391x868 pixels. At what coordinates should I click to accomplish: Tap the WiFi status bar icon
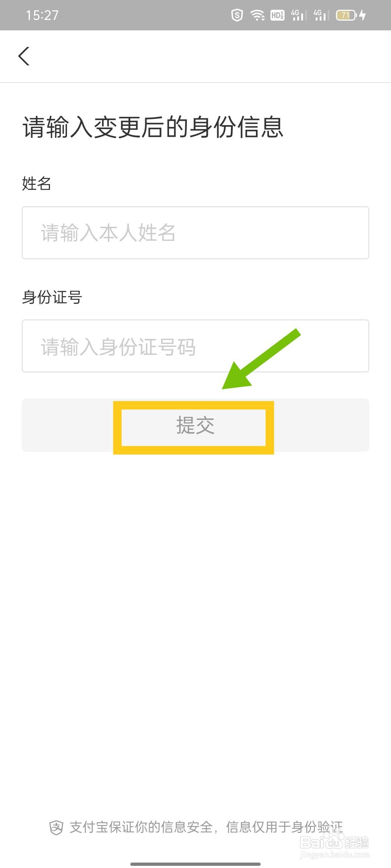click(257, 15)
